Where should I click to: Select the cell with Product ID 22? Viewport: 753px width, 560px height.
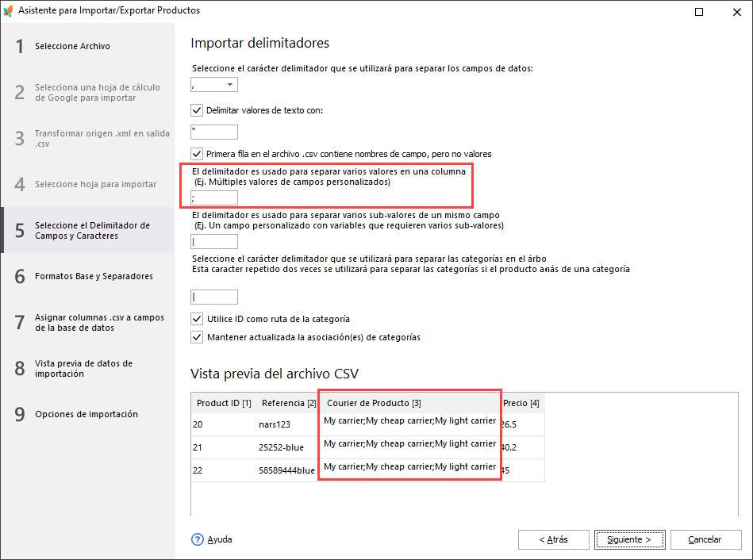click(224, 470)
